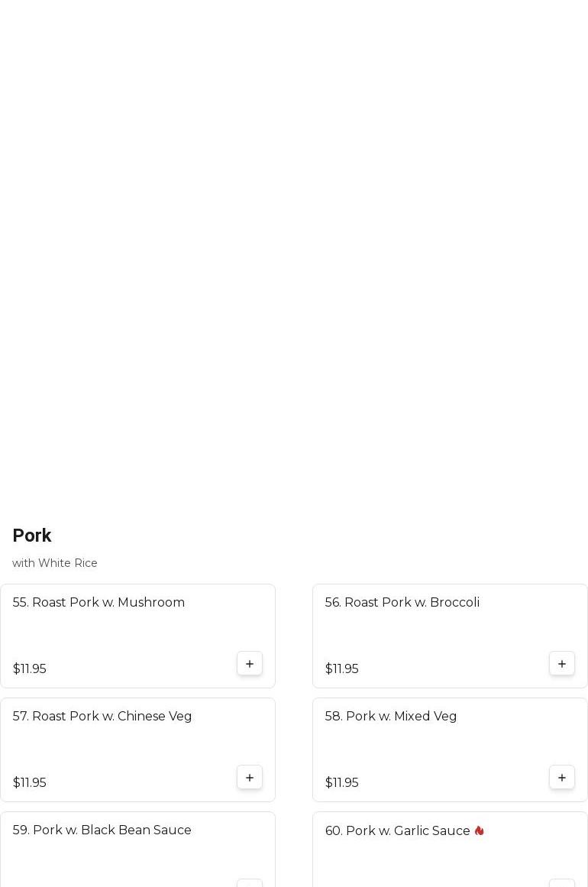This screenshot has height=887, width=588.
Task: View 60. Pork w. Garlic Sauce details
Action: click(x=397, y=830)
